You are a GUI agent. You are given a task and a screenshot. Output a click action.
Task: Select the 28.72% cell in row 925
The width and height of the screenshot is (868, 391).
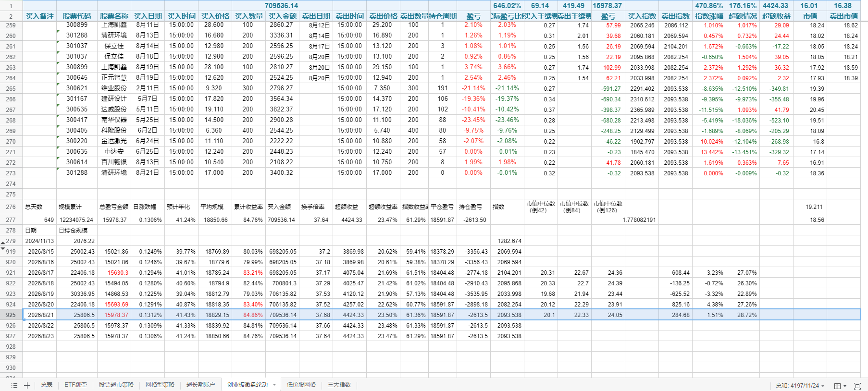pyautogui.click(x=743, y=315)
